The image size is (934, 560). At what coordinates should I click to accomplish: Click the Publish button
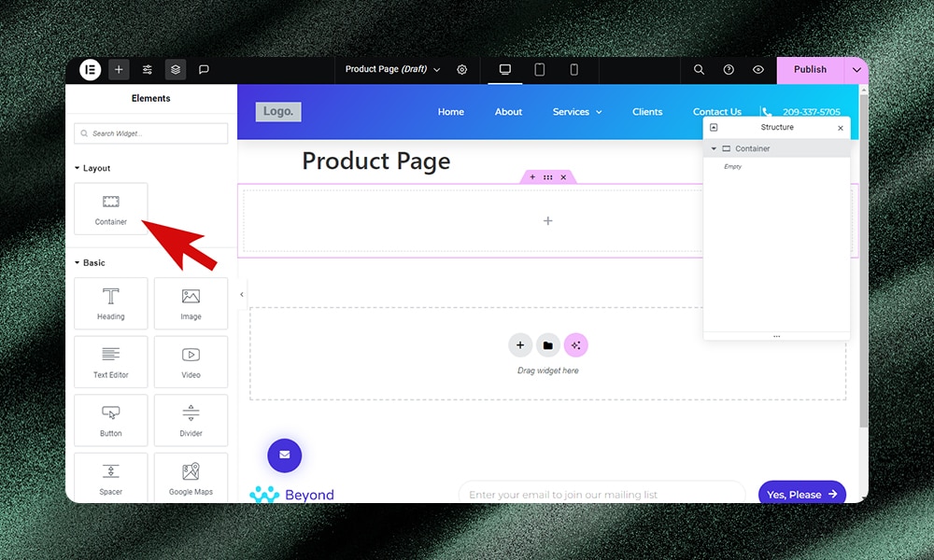coord(810,70)
